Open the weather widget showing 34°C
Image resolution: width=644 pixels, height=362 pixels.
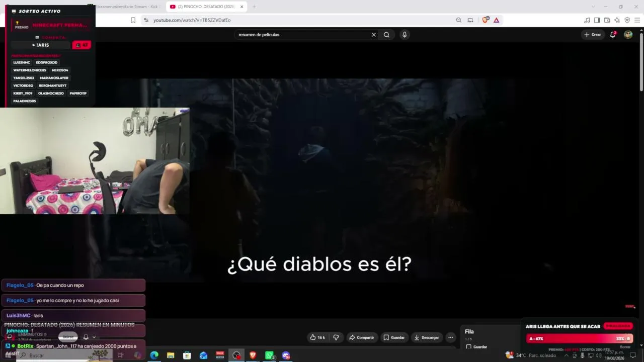531,355
